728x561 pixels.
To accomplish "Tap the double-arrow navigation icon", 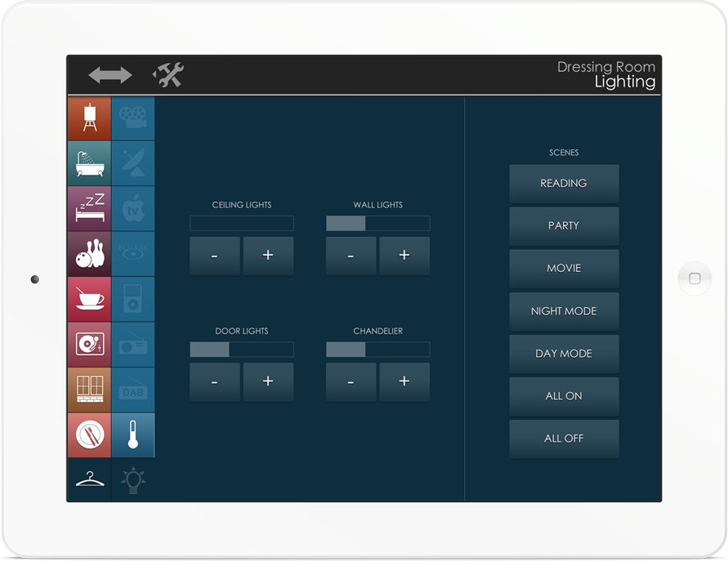I will pyautogui.click(x=109, y=75).
